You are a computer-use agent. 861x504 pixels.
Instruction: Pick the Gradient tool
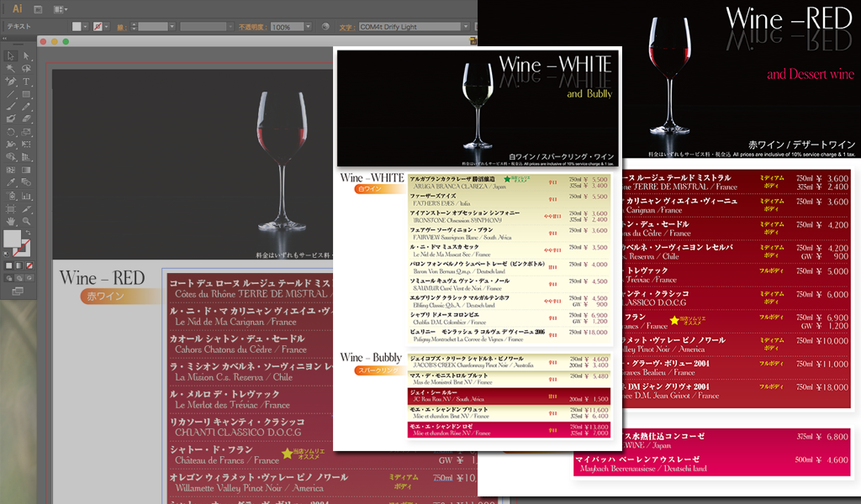point(26,170)
